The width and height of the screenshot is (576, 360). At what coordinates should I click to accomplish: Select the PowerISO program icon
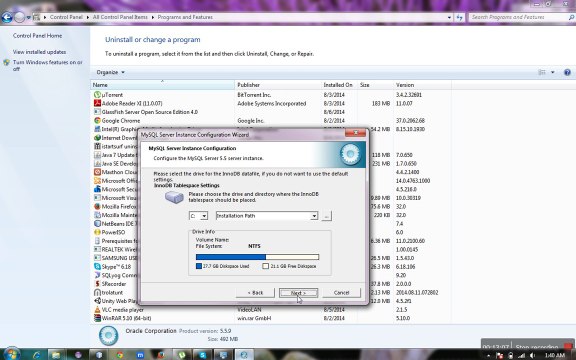click(x=97, y=232)
